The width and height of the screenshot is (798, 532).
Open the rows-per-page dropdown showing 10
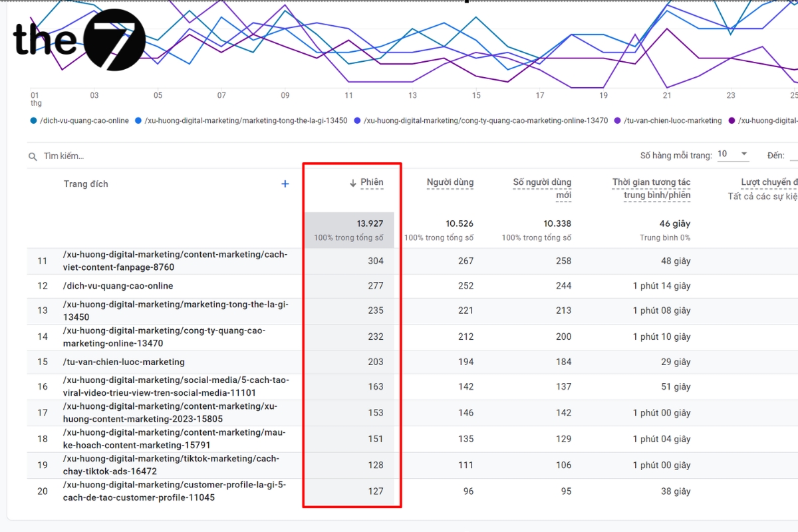(733, 153)
